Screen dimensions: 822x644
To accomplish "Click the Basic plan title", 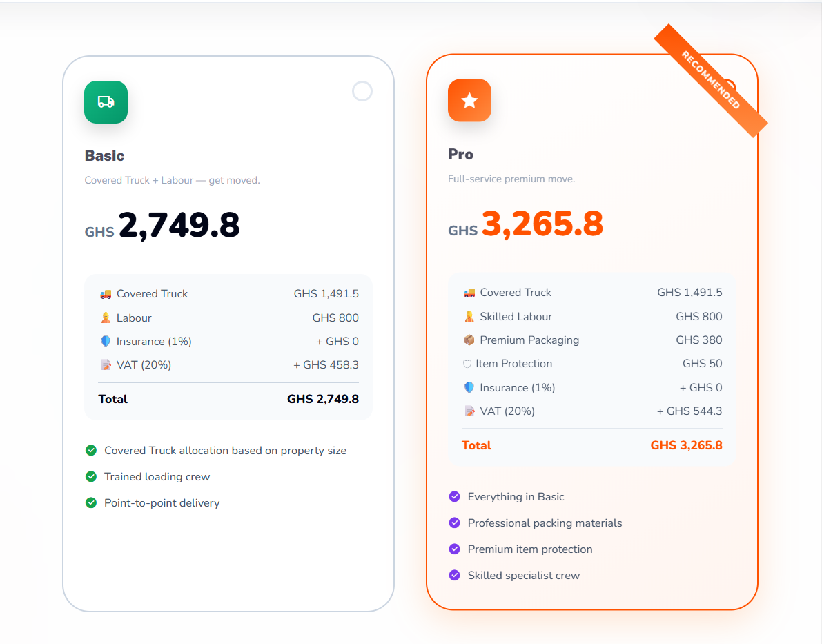I will pyautogui.click(x=104, y=156).
